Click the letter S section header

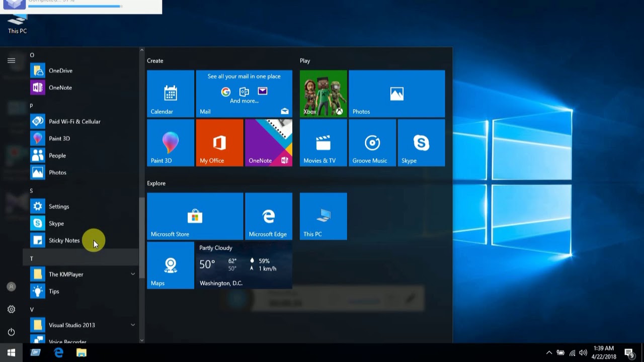pos(80,191)
